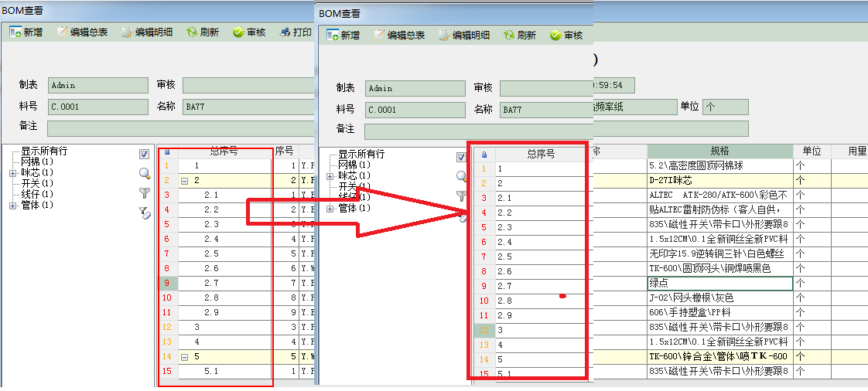Click lock icon in right grid header
Image resolution: width=868 pixels, height=391 pixels.
(x=484, y=155)
